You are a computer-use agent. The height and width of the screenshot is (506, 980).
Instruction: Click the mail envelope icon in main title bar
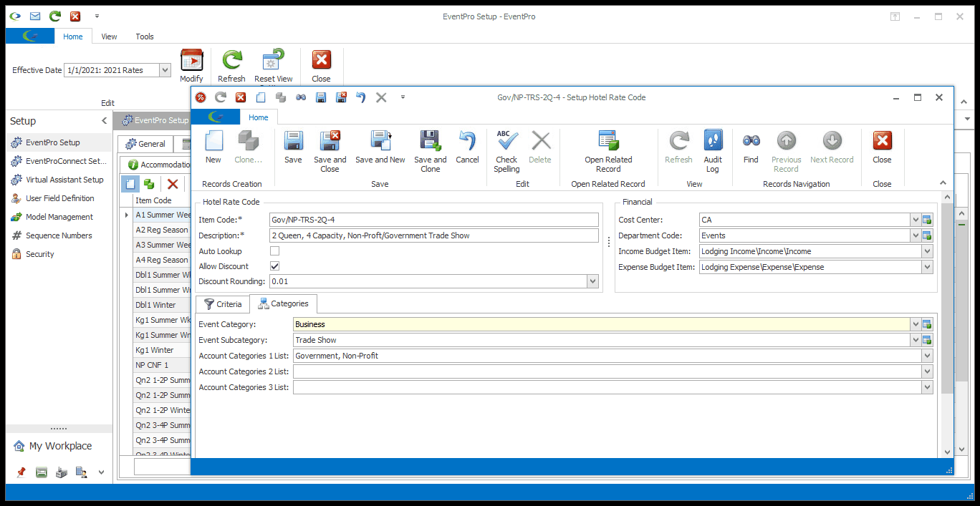point(35,16)
